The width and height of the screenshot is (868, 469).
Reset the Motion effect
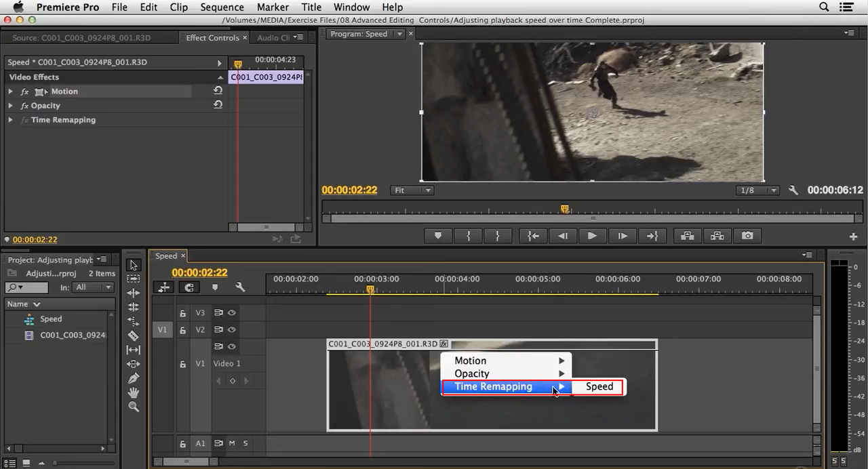pyautogui.click(x=218, y=90)
